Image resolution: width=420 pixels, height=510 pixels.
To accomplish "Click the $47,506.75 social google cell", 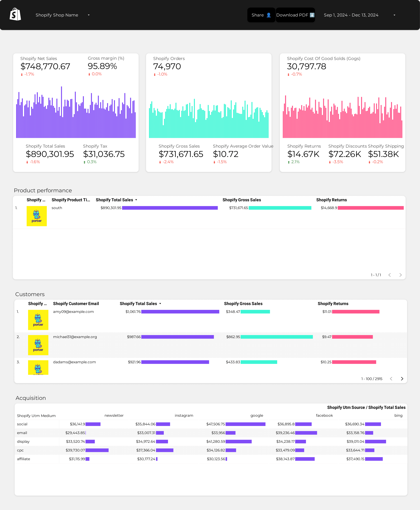I will pos(216,424).
